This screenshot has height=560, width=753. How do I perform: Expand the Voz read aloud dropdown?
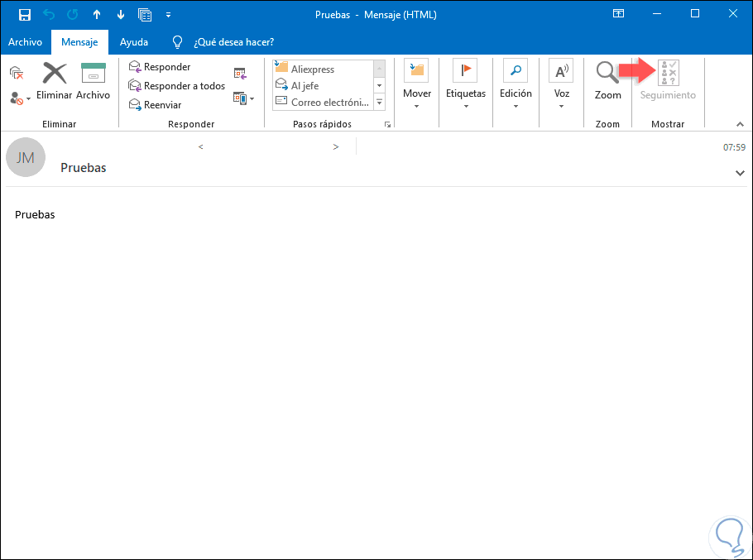(562, 86)
